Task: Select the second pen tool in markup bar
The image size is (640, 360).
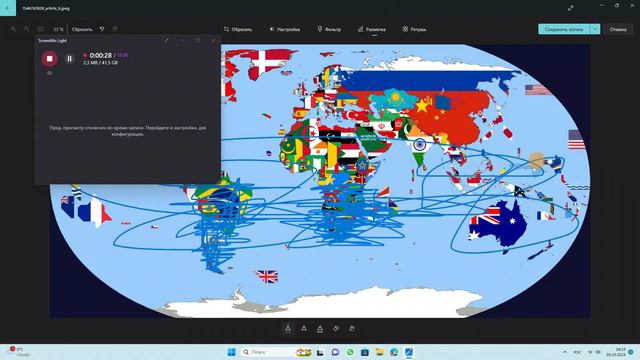Action: (x=304, y=329)
